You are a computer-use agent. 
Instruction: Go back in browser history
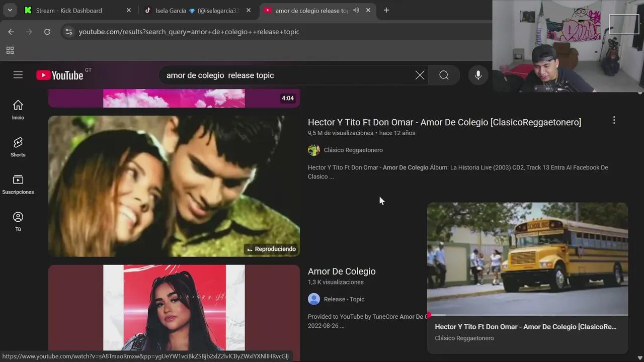[11, 32]
